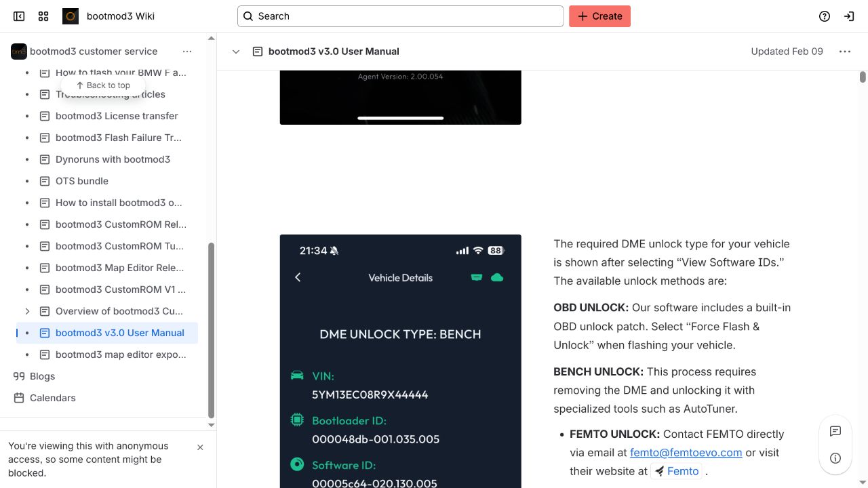Click the bootmod3 customer service space logo
The image size is (868, 488).
coord(19,52)
